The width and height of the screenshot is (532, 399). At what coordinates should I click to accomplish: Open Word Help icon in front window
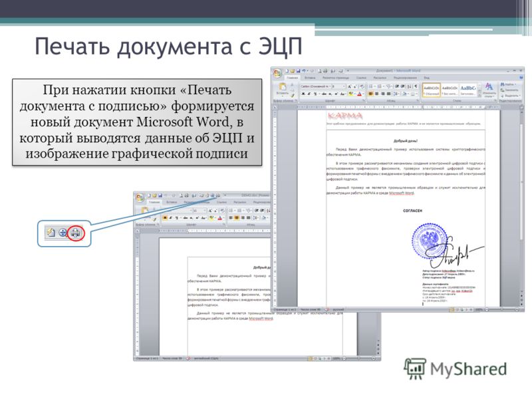click(521, 77)
